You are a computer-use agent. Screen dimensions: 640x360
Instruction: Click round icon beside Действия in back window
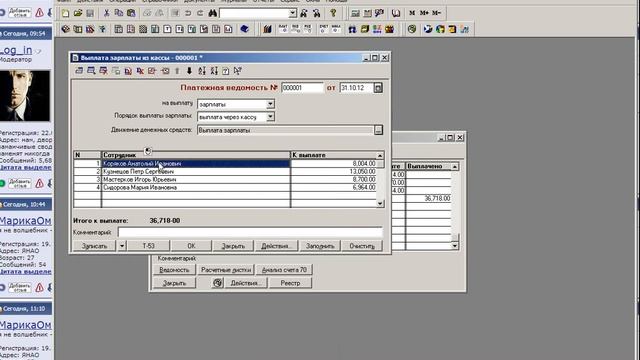point(218,282)
